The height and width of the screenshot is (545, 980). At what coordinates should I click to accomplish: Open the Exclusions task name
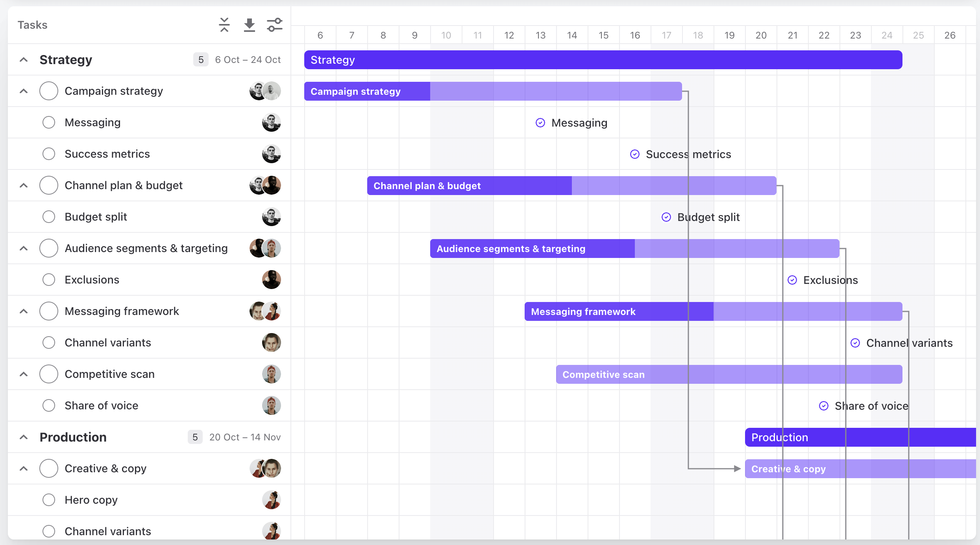(x=92, y=280)
